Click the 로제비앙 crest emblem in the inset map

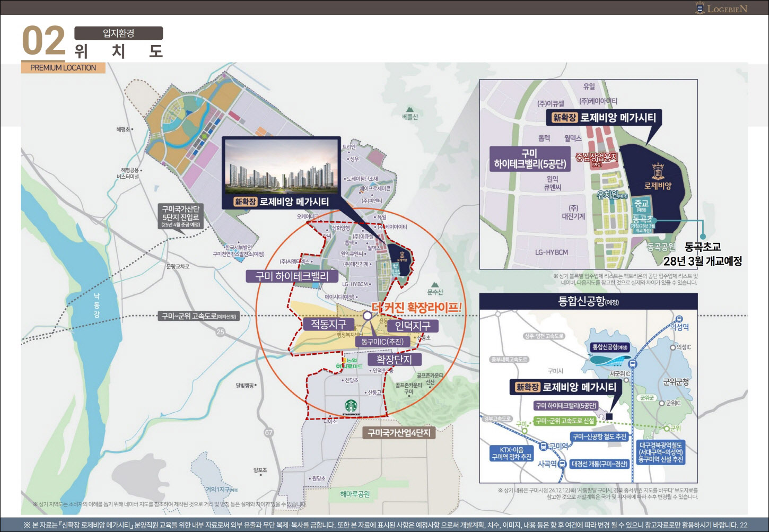tap(658, 171)
